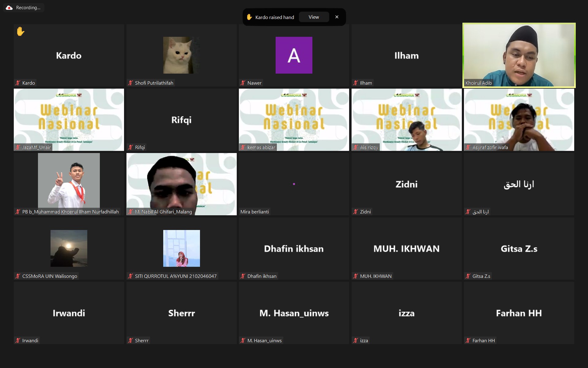Click the raised hand icon on Kardo's tile
Screen dimensions: 588x368
point(21,31)
